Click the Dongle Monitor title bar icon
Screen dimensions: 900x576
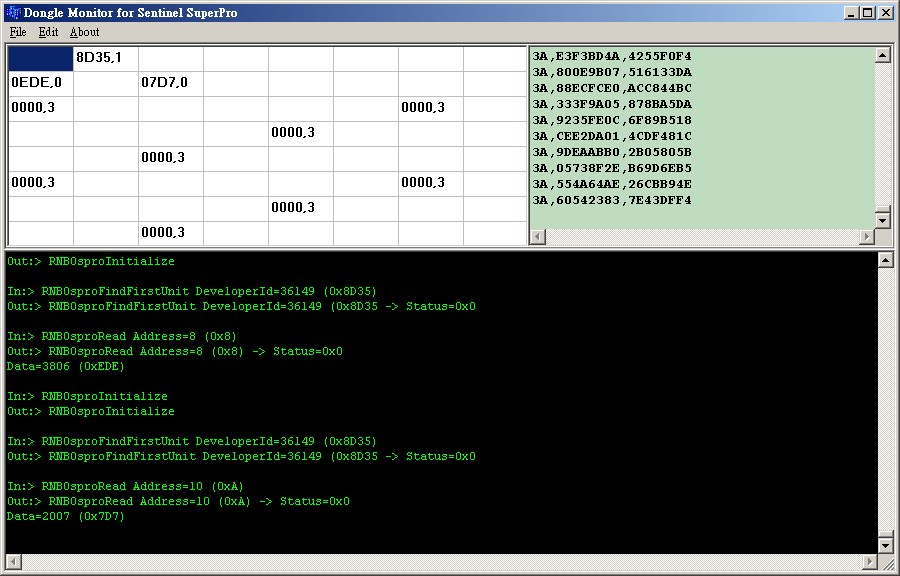pos(13,12)
